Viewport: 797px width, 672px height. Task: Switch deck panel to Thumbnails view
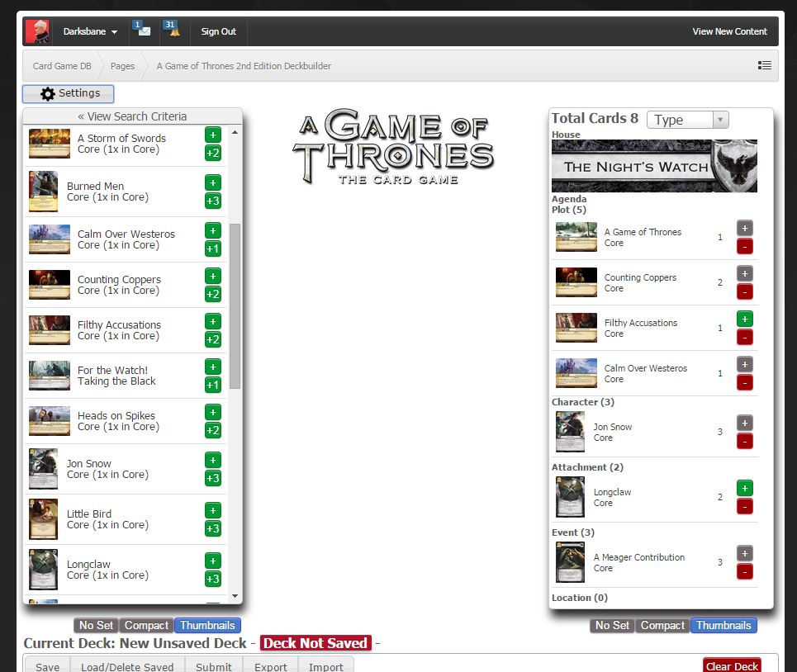click(723, 625)
